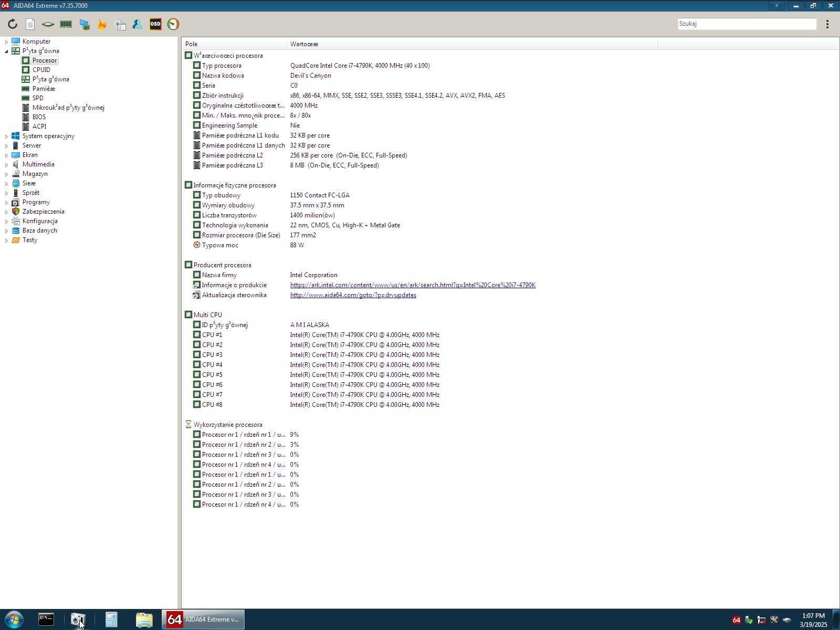
Task: Click the blue figure toolbar icon
Action: coord(138,24)
